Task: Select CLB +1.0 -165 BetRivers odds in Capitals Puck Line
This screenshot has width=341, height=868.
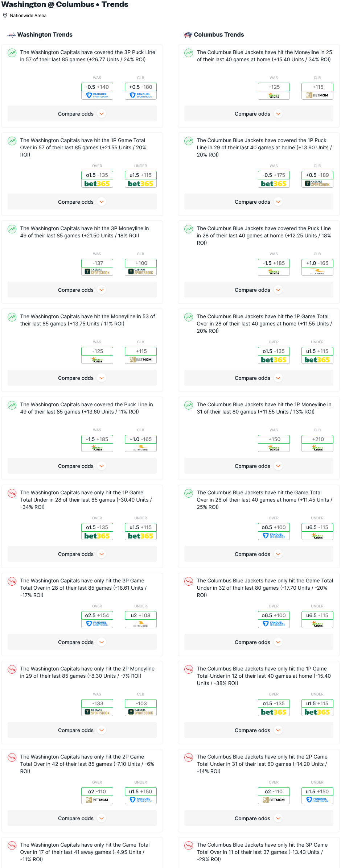Action: (x=140, y=439)
